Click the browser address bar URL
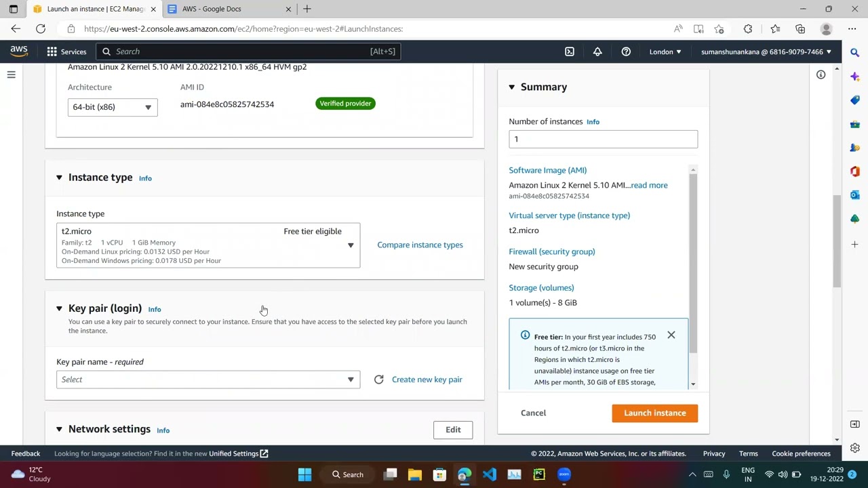 click(x=243, y=28)
